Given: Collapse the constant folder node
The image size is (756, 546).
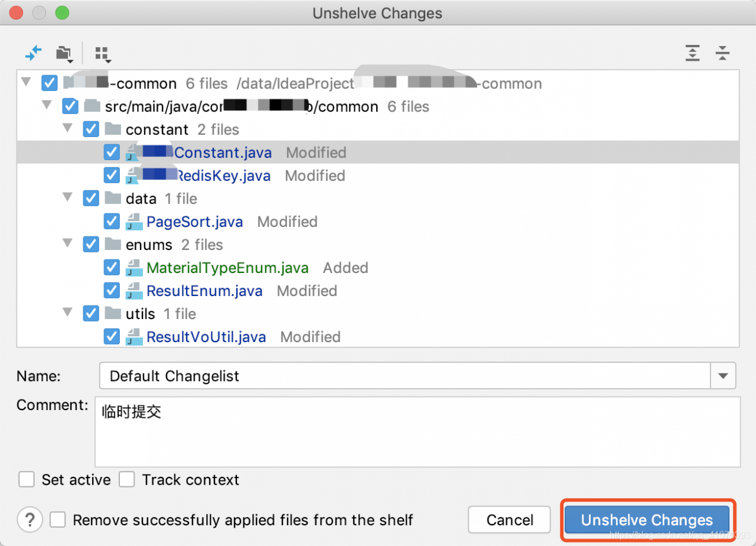Looking at the screenshot, I should (69, 128).
